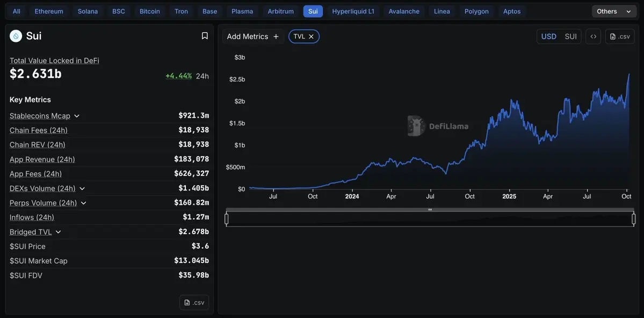Screen dimensions: 644x318
Task: Click the Chain REV (24h) label
Action: click(x=38, y=144)
